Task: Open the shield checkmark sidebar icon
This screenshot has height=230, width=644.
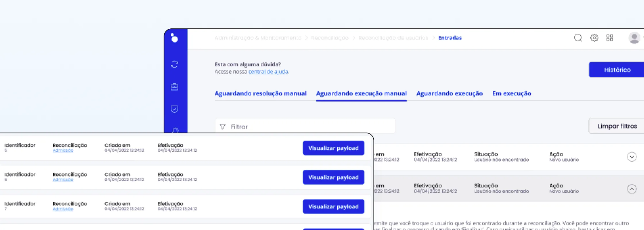Action: (175, 109)
